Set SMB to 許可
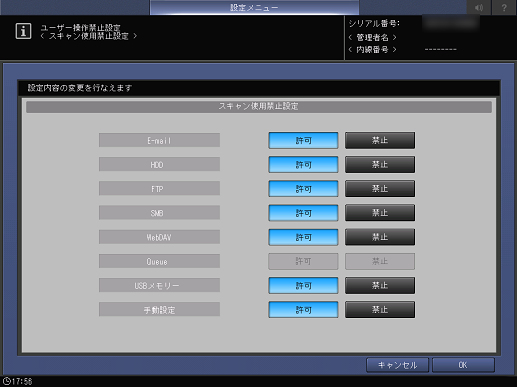517x387 pixels. coord(303,213)
